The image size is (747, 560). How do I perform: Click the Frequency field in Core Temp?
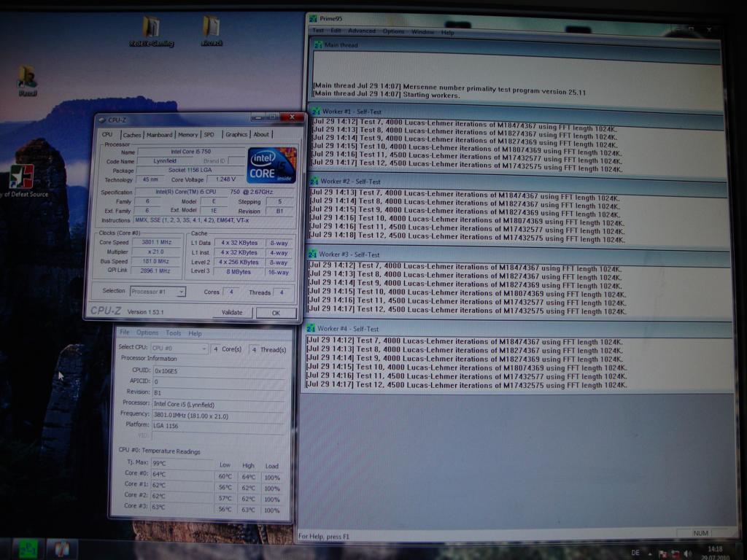pos(219,416)
